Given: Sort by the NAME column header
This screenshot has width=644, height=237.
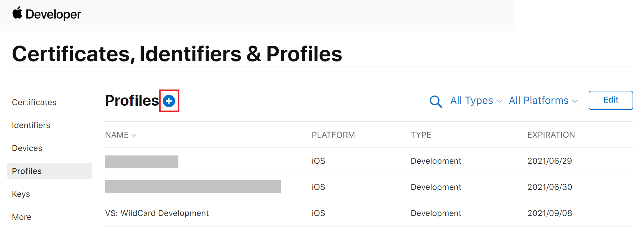Looking at the screenshot, I should [x=120, y=135].
